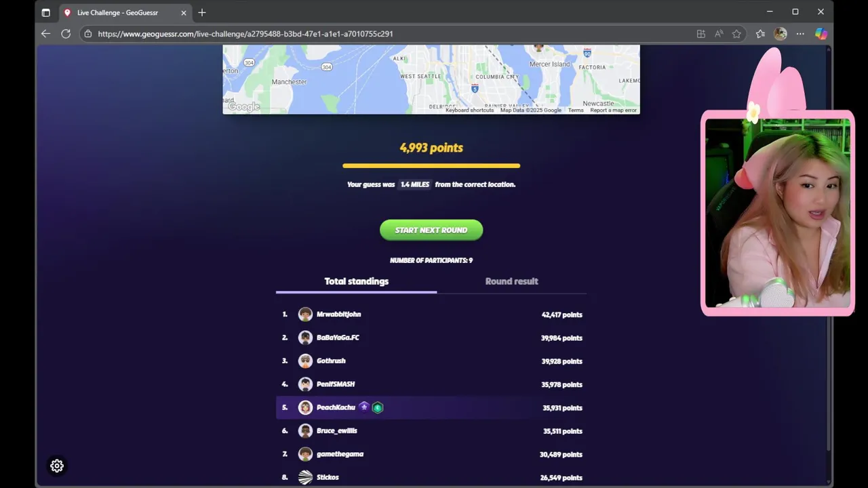Open the settings gear icon
Screen dimensions: 868x488
(57, 466)
